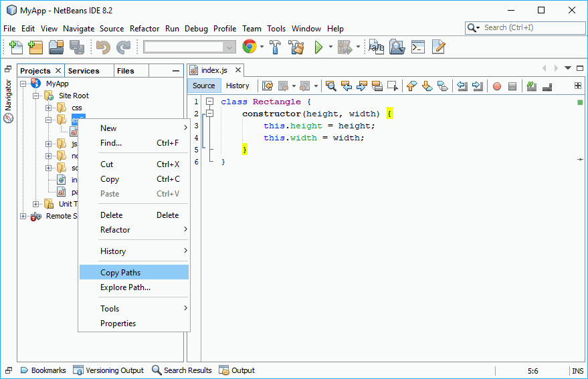The image size is (588, 379).
Task: Click the Find Selection magnifier in editor toolbar
Action: (330, 86)
